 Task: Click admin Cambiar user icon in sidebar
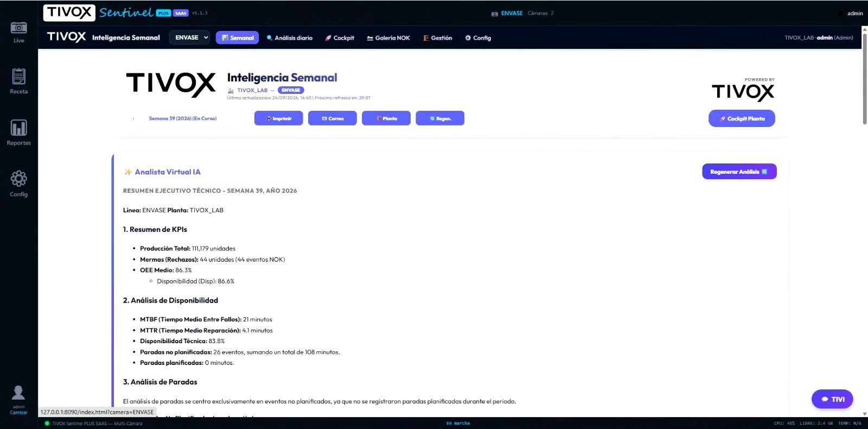pyautogui.click(x=18, y=400)
